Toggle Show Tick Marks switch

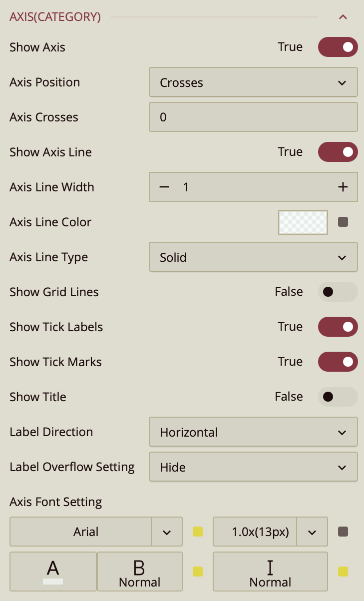338,362
